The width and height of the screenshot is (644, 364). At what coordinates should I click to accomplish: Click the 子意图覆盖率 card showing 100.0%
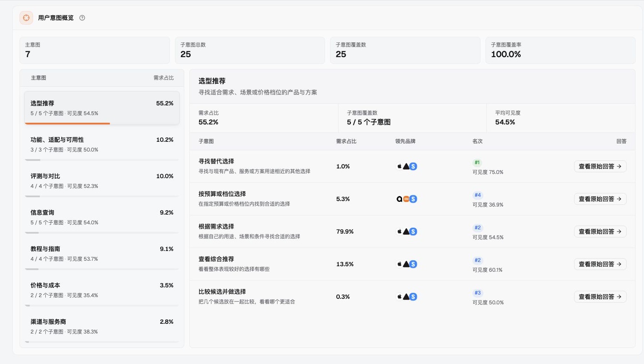point(560,50)
